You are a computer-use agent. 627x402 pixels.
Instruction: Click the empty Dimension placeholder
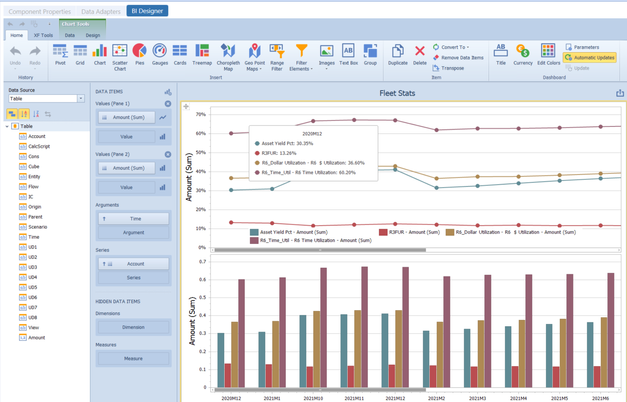[134, 327]
